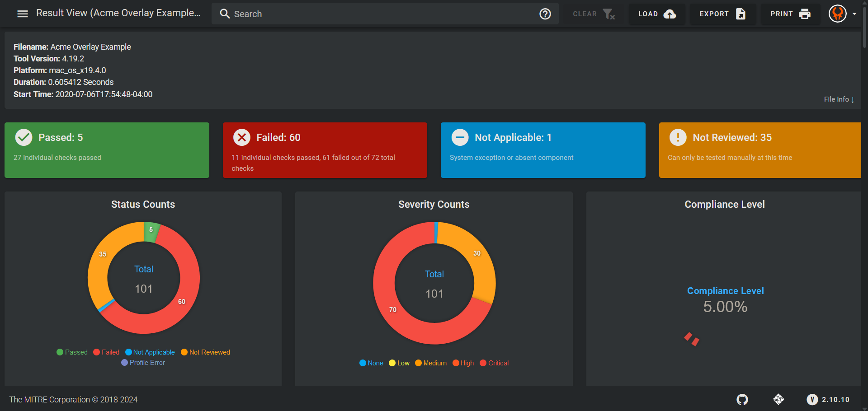Click the cloud upload icon on LOAD
Image resolution: width=868 pixels, height=411 pixels.
[x=669, y=14]
